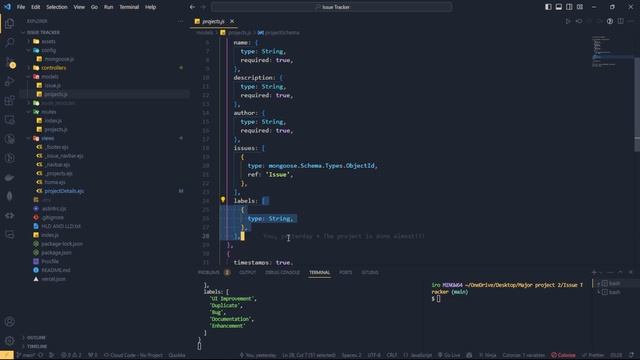Open the Manage gear icon
This screenshot has width=640, height=360.
(x=9, y=340)
